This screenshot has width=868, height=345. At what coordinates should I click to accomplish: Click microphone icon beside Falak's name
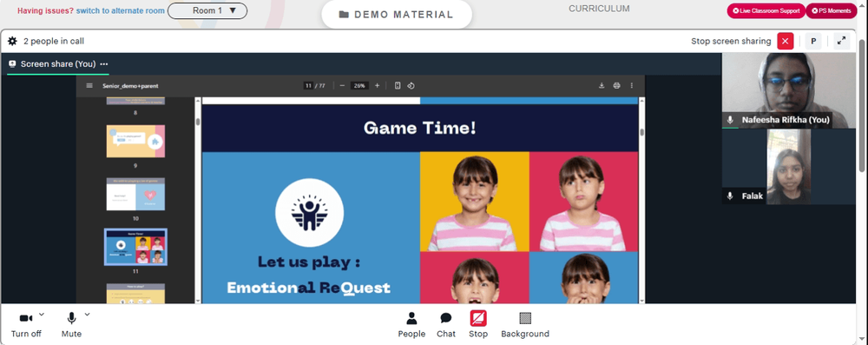click(x=730, y=196)
